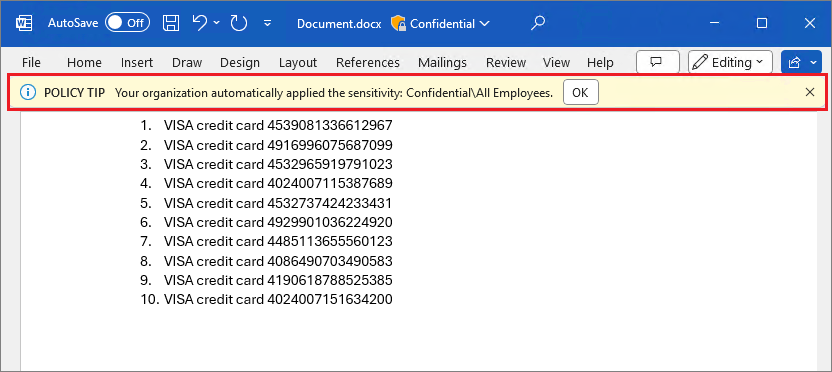Open the Help tab

pyautogui.click(x=600, y=63)
